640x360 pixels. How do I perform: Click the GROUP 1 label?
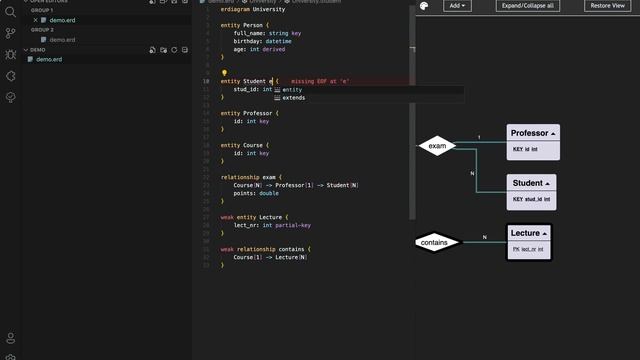click(42, 10)
